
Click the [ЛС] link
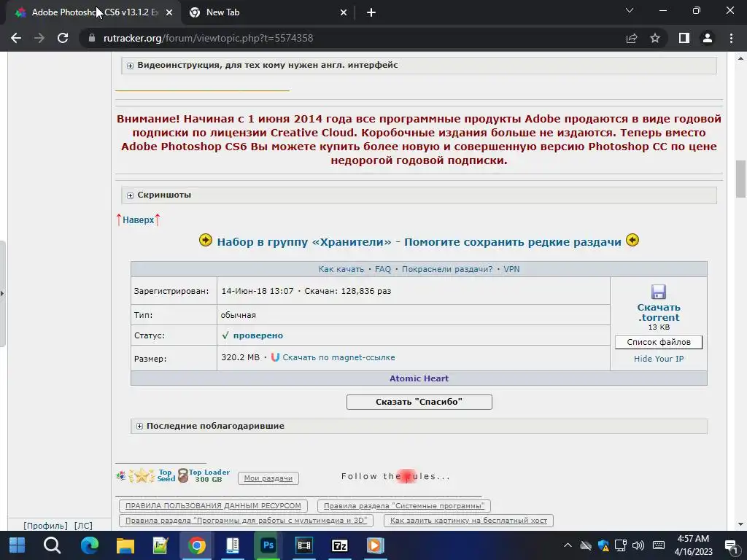[x=83, y=526]
